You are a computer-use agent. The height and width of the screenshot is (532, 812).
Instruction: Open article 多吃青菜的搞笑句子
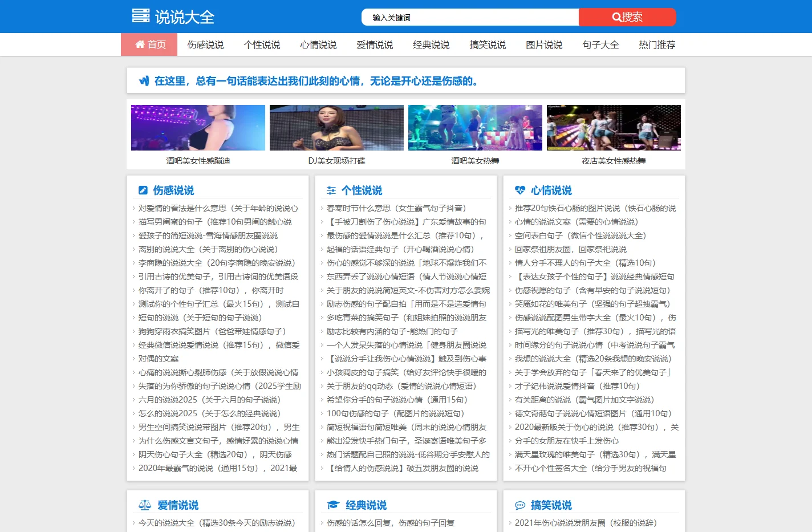(x=407, y=318)
